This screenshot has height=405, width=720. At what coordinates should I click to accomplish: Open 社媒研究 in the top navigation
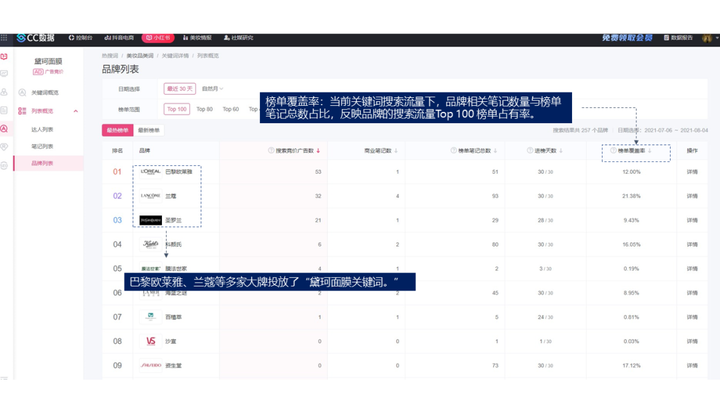tap(238, 38)
